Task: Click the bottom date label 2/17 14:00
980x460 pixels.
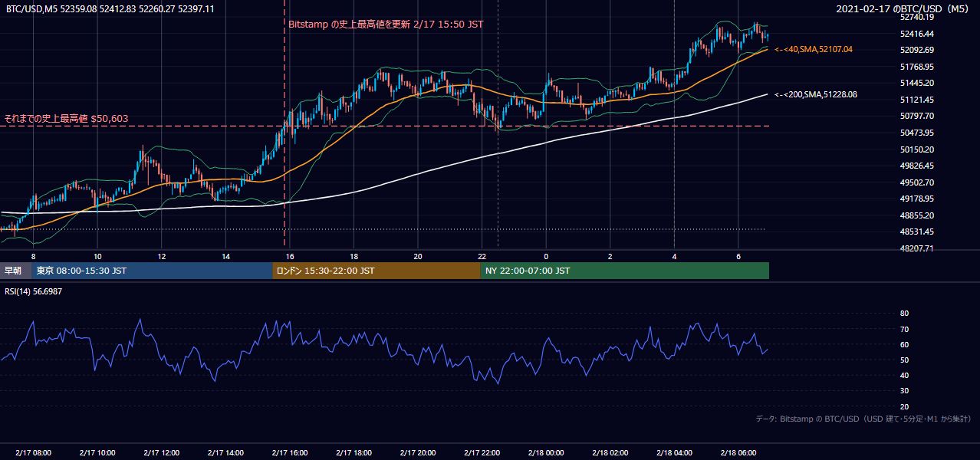Action: pos(225,453)
